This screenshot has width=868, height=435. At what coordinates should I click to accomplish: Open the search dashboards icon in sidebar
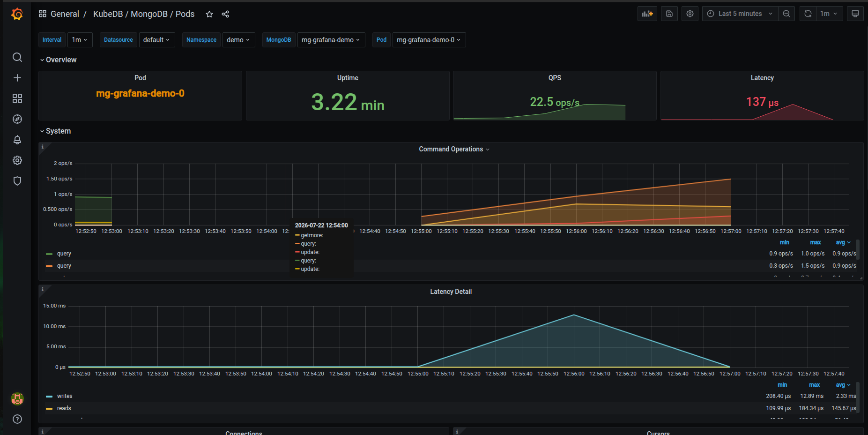17,57
